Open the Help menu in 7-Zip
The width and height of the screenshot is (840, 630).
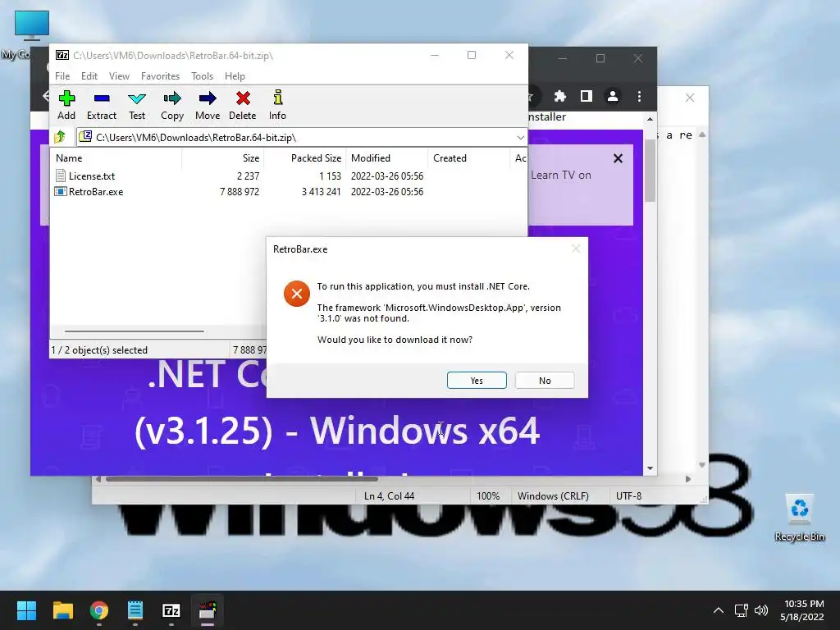235,76
